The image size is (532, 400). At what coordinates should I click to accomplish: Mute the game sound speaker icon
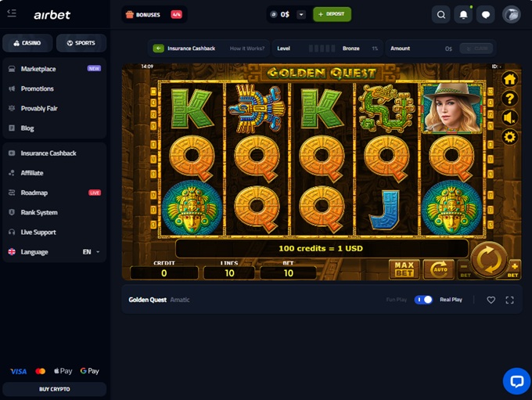pos(509,118)
